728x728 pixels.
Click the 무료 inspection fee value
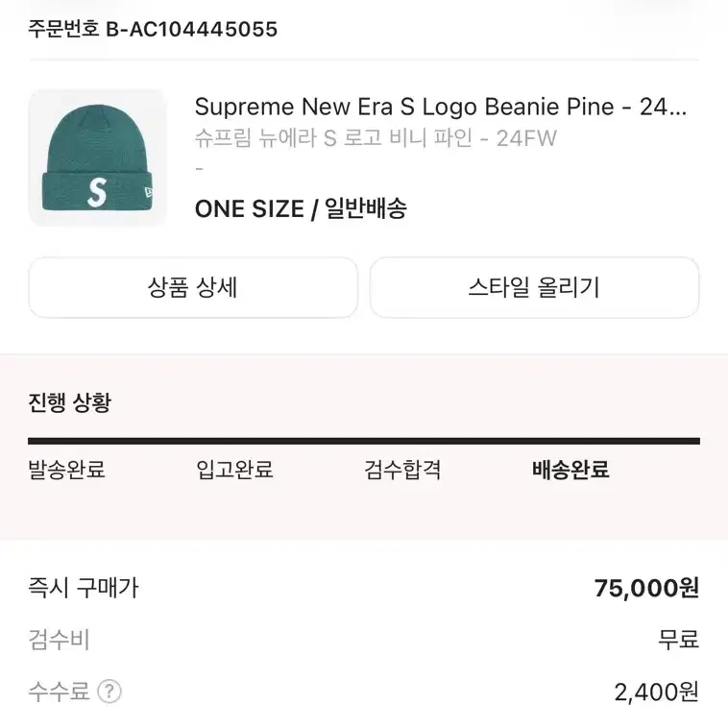(x=678, y=640)
